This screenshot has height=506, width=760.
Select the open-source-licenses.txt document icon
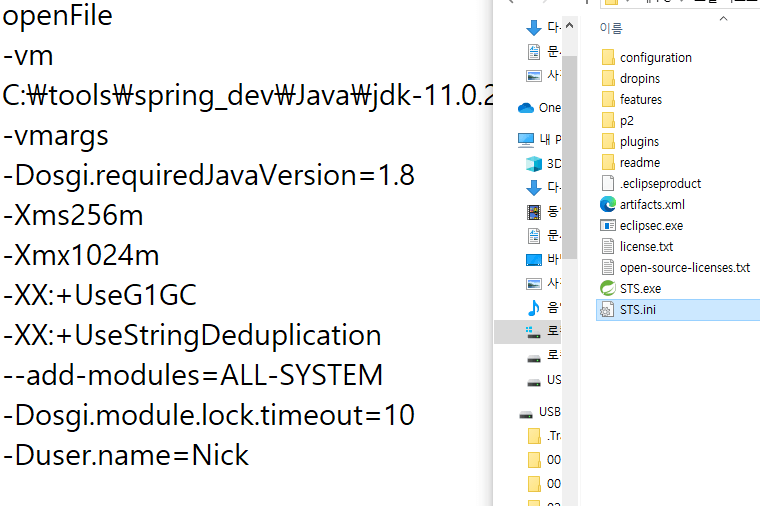tap(608, 267)
